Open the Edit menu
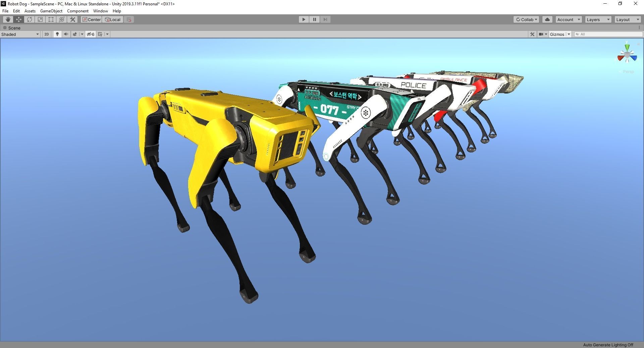Screen dimensions: 644x348 coord(16,11)
